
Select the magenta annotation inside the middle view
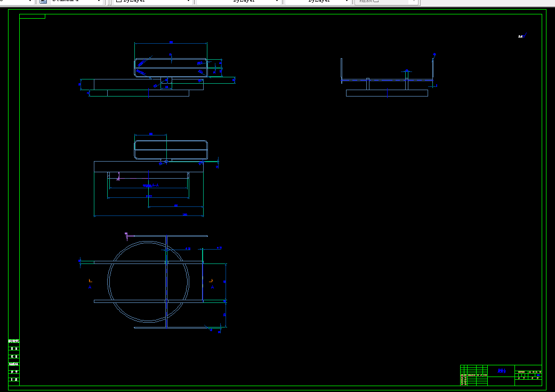[118, 177]
